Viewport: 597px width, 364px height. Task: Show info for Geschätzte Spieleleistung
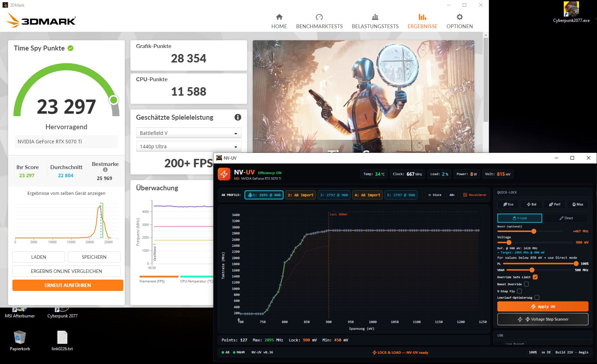pyautogui.click(x=238, y=117)
